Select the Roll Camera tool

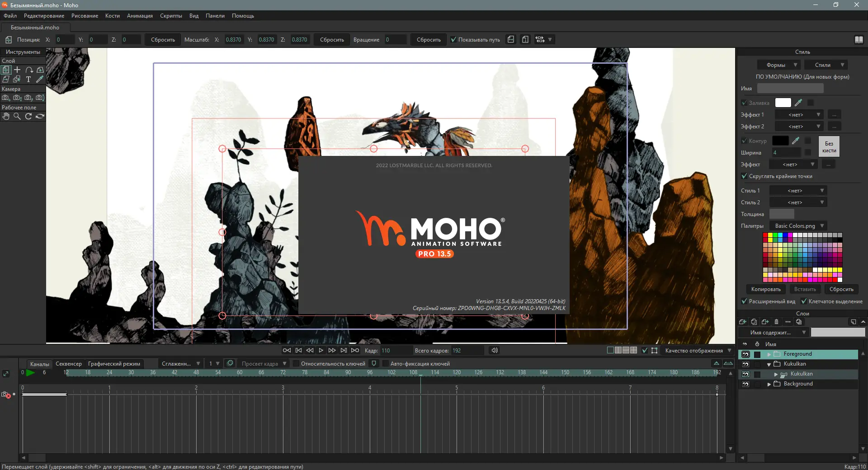28,98
